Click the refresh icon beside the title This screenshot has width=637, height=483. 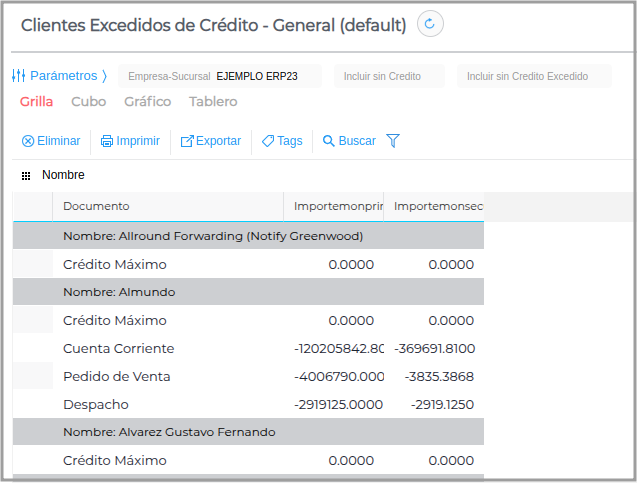(x=430, y=24)
